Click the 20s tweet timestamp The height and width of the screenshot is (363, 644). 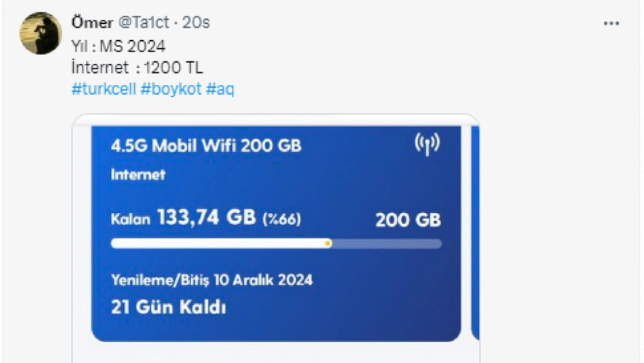point(196,23)
